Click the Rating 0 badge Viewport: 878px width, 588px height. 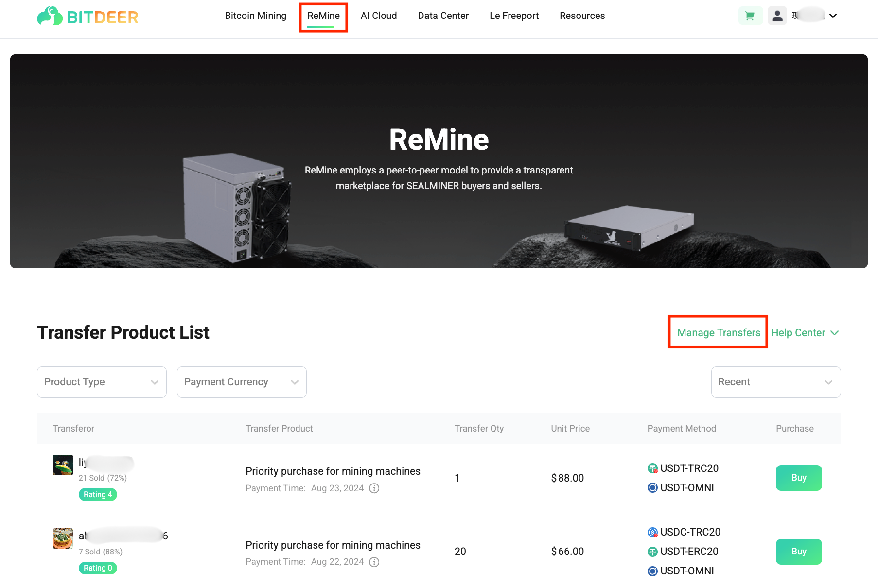click(x=98, y=568)
